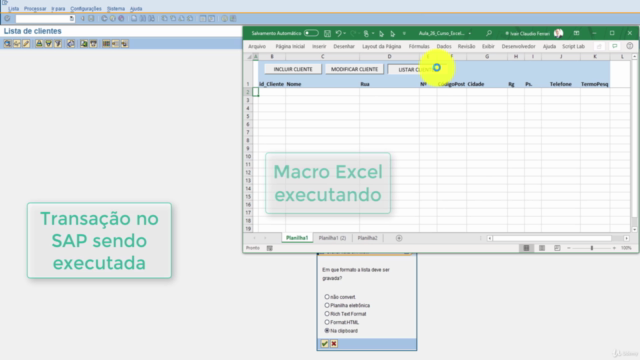The height and width of the screenshot is (360, 640).
Task: Click the Comments icon in Excel ribbon
Action: click(615, 46)
